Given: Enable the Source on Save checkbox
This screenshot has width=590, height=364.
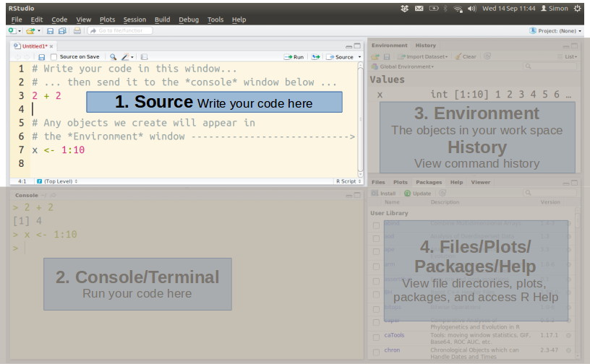Looking at the screenshot, I should coord(54,57).
